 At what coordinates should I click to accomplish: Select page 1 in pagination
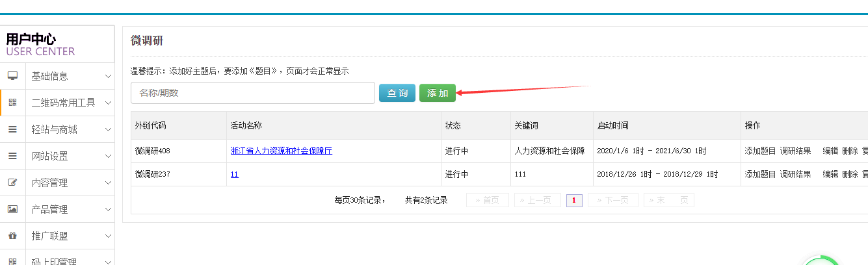coord(574,200)
